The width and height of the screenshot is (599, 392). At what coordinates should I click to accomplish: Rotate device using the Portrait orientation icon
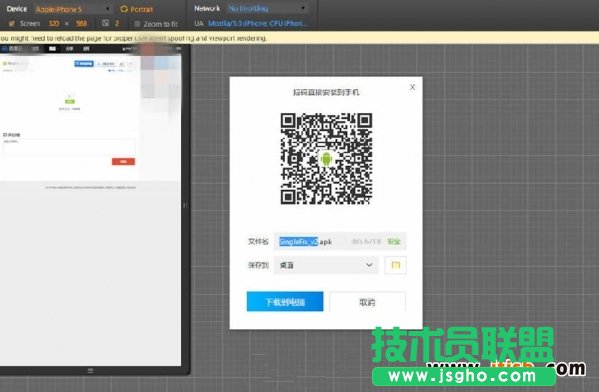(x=124, y=9)
